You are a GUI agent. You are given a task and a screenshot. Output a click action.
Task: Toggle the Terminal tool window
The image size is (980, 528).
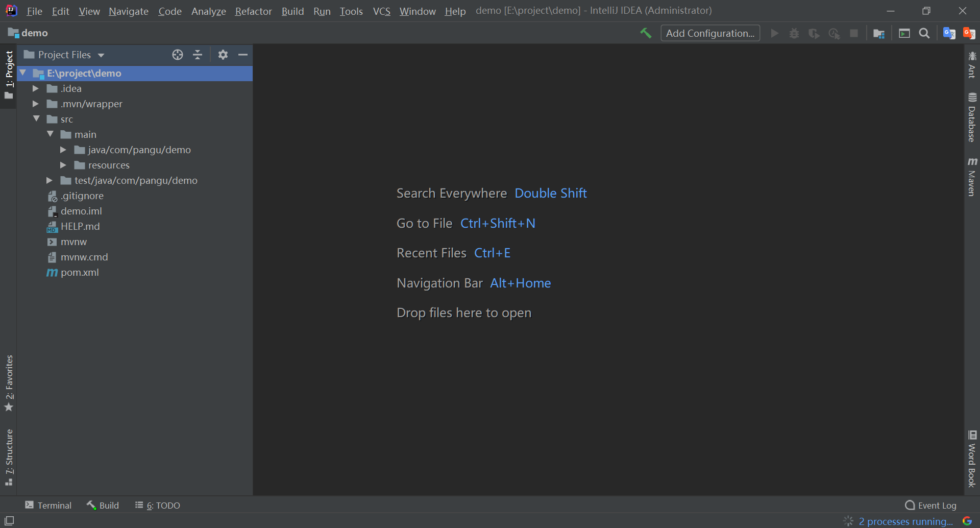pos(48,505)
